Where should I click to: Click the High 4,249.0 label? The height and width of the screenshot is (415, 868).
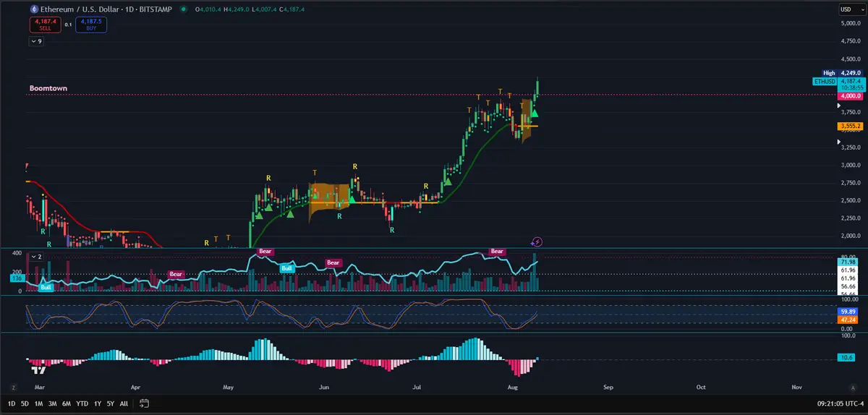pyautogui.click(x=843, y=73)
